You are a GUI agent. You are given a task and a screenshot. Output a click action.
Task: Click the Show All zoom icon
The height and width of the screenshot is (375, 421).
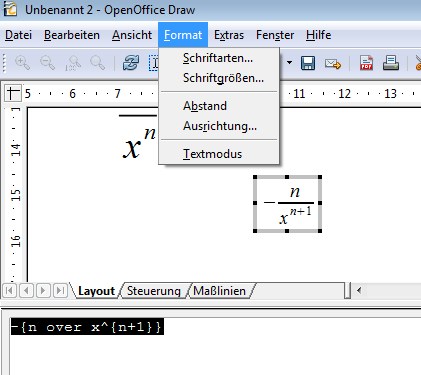98,63
